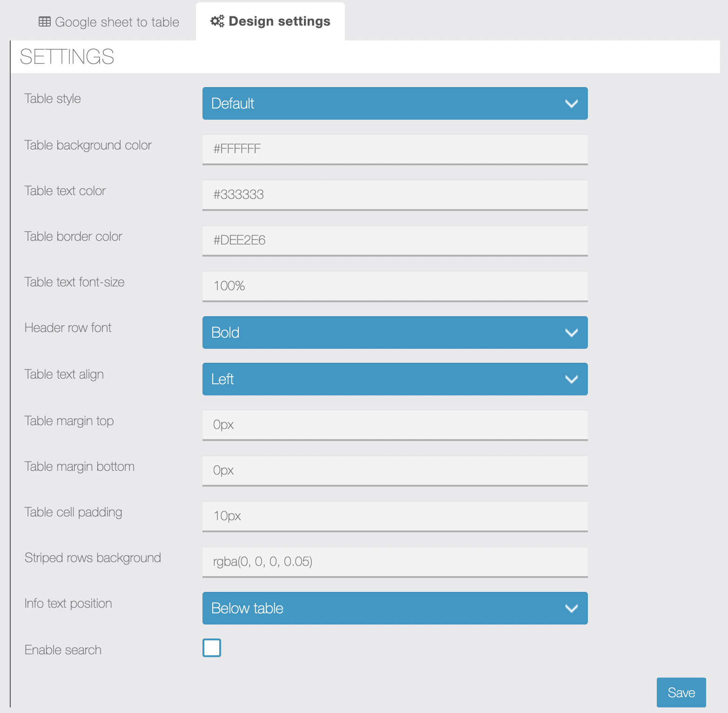The image size is (728, 713).
Task: Save the design settings
Action: click(x=681, y=693)
